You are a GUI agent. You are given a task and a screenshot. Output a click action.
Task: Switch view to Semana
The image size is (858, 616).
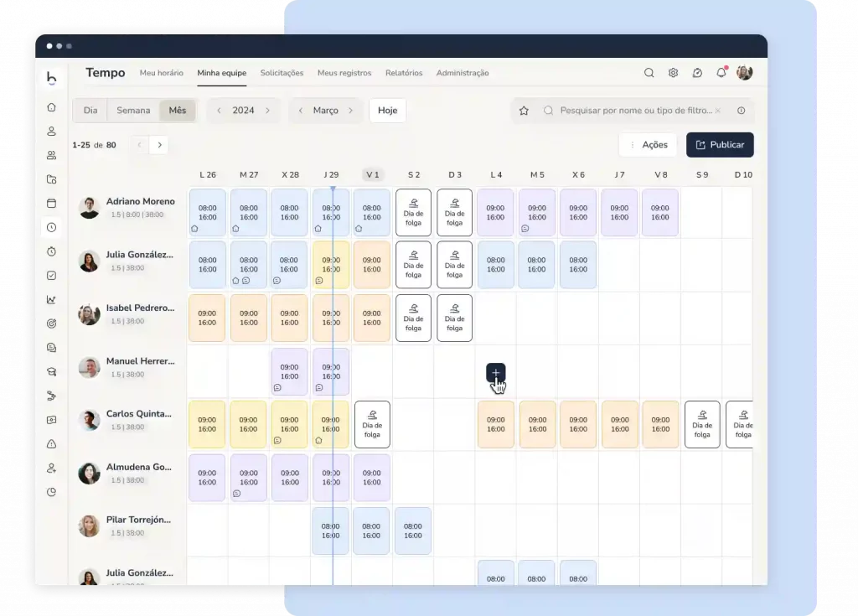click(x=133, y=111)
